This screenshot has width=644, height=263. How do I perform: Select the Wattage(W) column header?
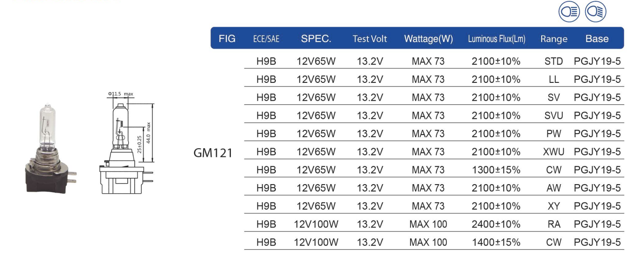point(428,39)
